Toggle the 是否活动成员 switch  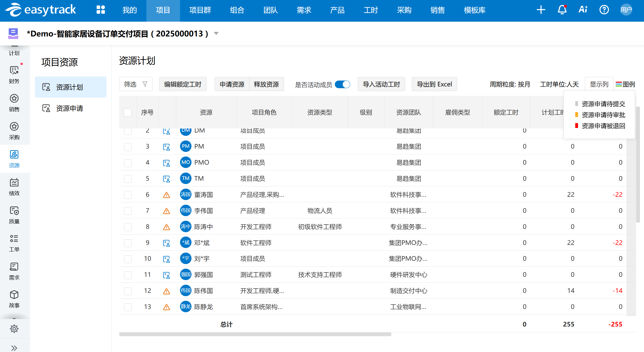[342, 84]
